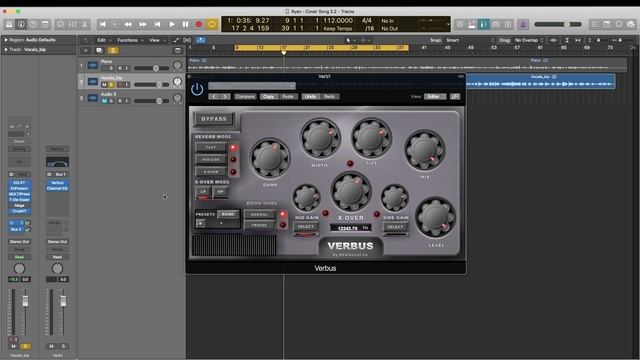The width and height of the screenshot is (640, 360).
Task: Toggle the yellow global Solo button
Action: (x=113, y=51)
